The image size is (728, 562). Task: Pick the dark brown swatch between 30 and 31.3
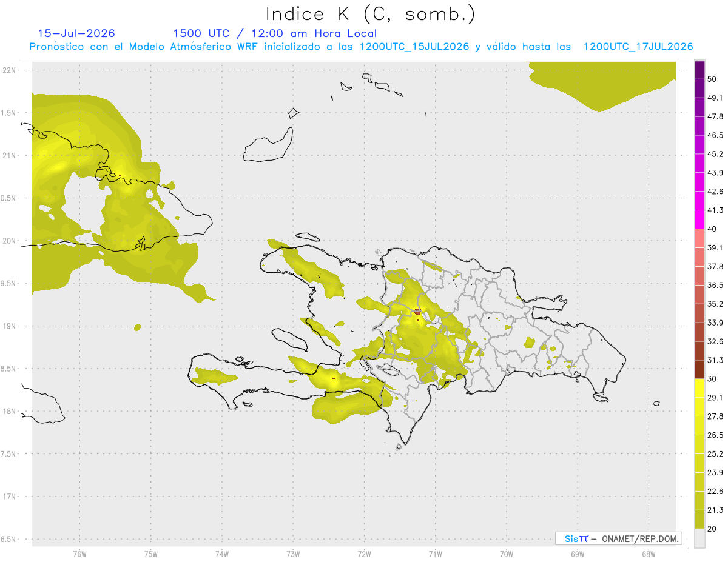pyautogui.click(x=700, y=369)
